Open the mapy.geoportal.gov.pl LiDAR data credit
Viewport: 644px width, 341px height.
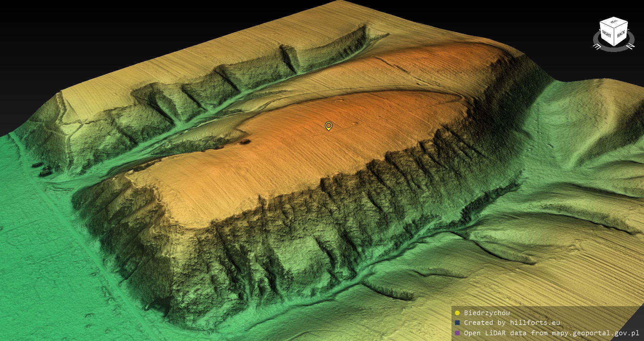[x=551, y=333]
